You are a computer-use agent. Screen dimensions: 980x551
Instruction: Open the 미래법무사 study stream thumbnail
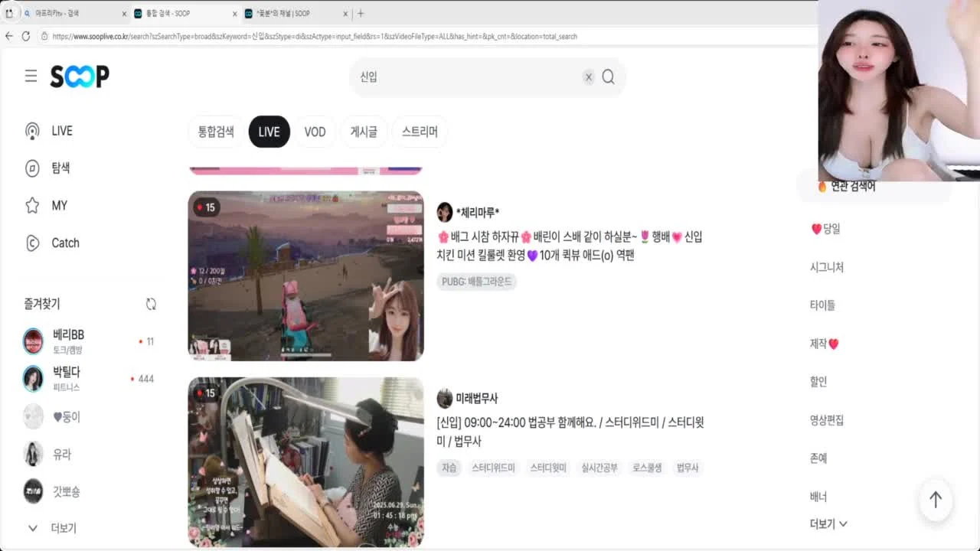[305, 461]
